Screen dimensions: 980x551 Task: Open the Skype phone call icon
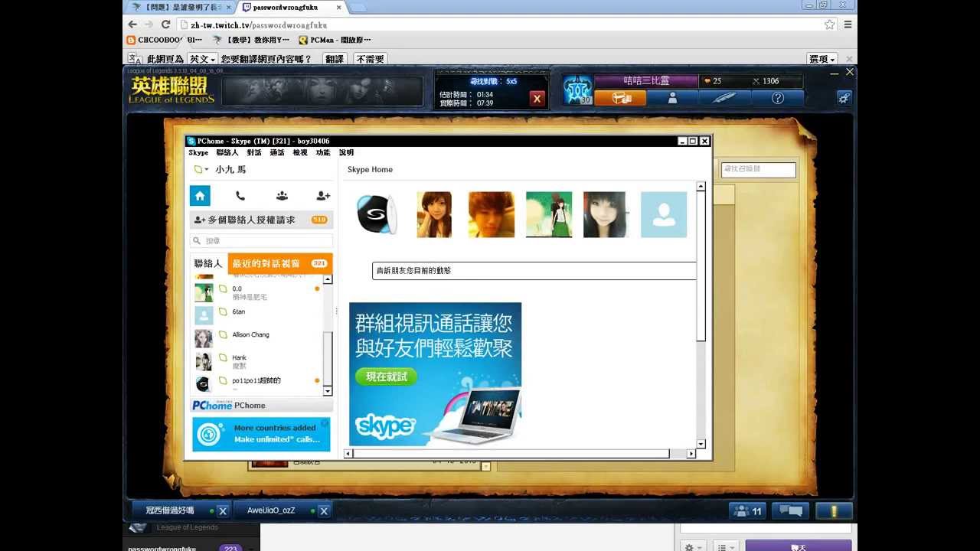(x=240, y=196)
